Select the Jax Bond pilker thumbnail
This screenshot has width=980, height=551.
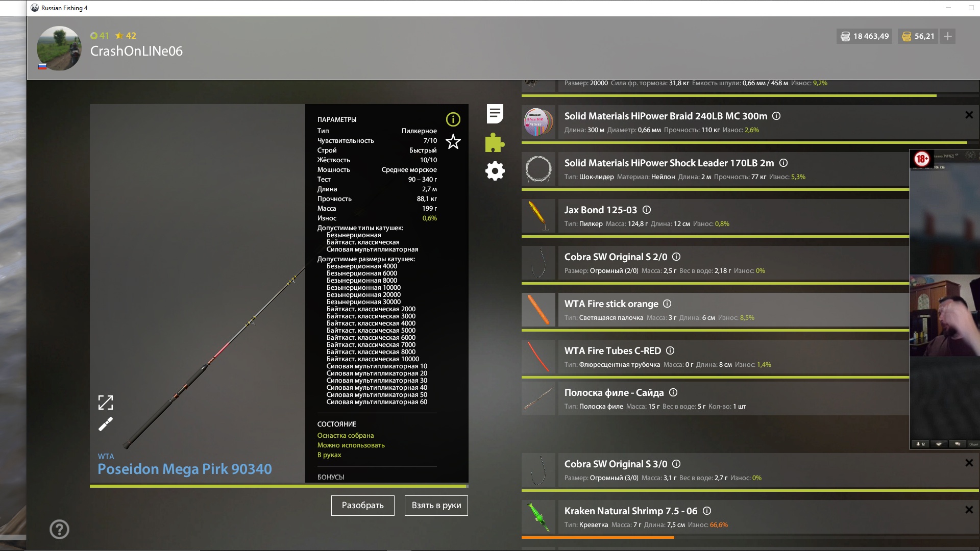pyautogui.click(x=538, y=216)
